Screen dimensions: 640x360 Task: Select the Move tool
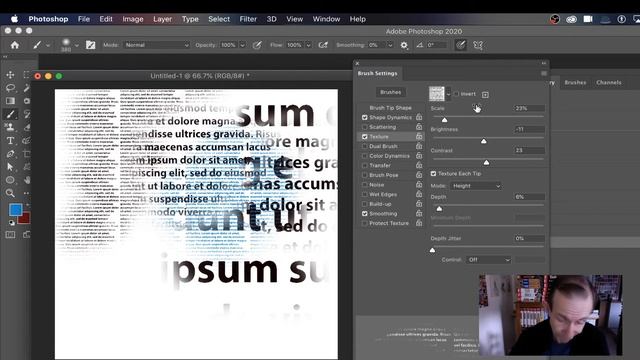[10, 75]
